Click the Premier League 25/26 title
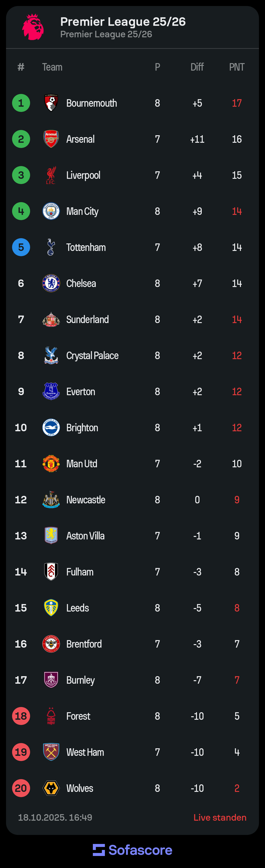 coord(123,22)
